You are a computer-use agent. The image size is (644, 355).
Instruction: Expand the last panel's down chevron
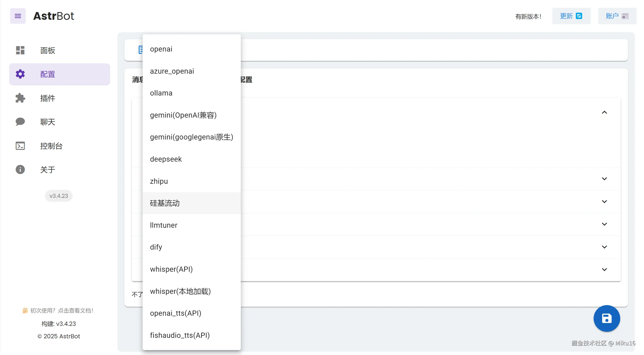604,270
